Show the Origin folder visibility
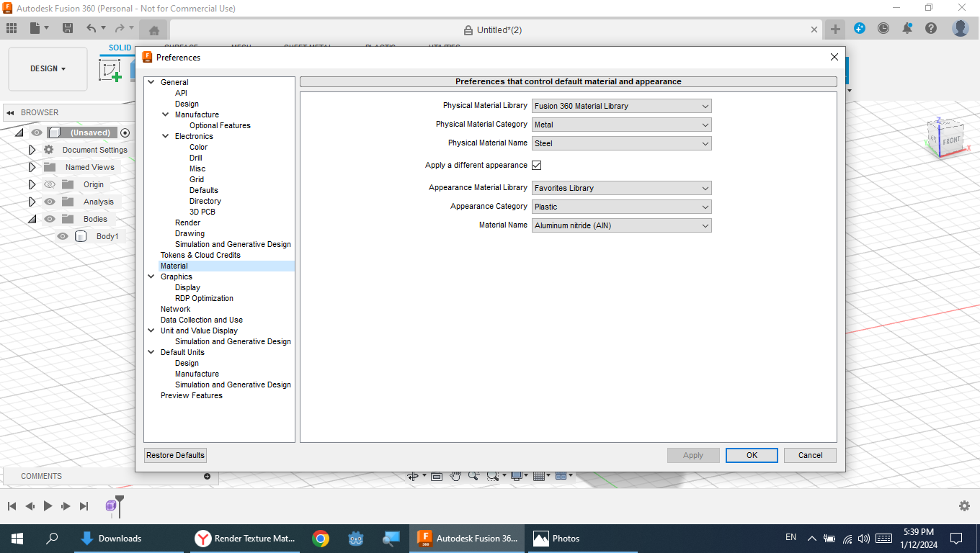Image resolution: width=980 pixels, height=553 pixels. coord(49,184)
